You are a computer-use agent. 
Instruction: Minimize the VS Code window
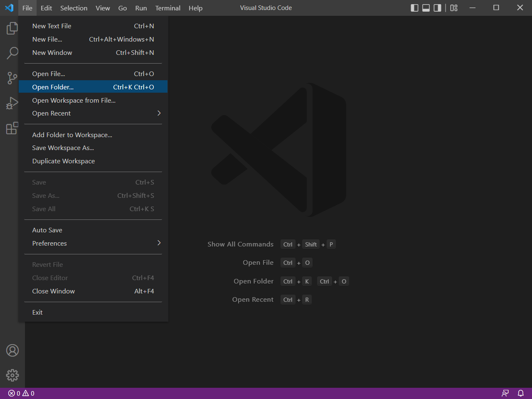473,8
